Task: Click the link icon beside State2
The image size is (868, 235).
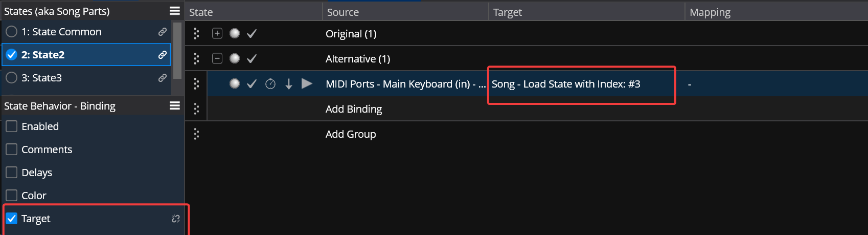Action: coord(162,55)
